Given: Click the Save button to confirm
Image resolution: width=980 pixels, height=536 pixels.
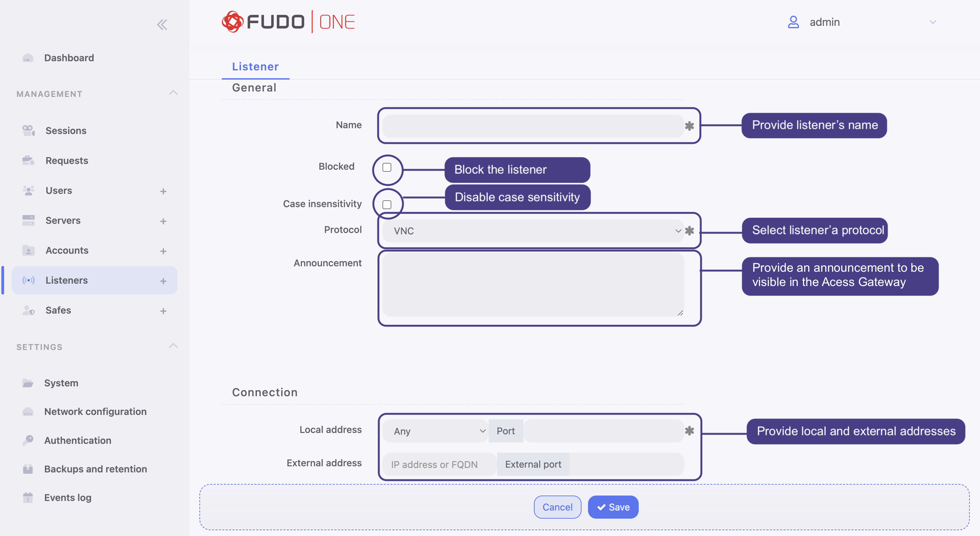Looking at the screenshot, I should [x=613, y=506].
